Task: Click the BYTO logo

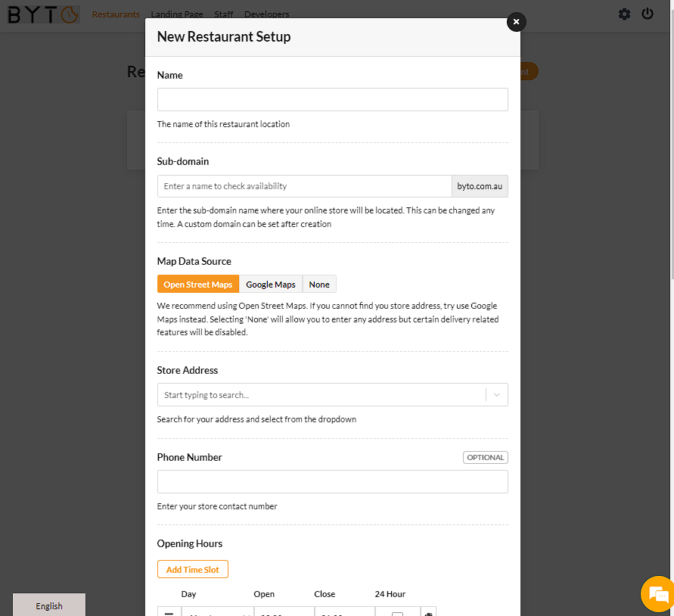Action: pos(43,14)
